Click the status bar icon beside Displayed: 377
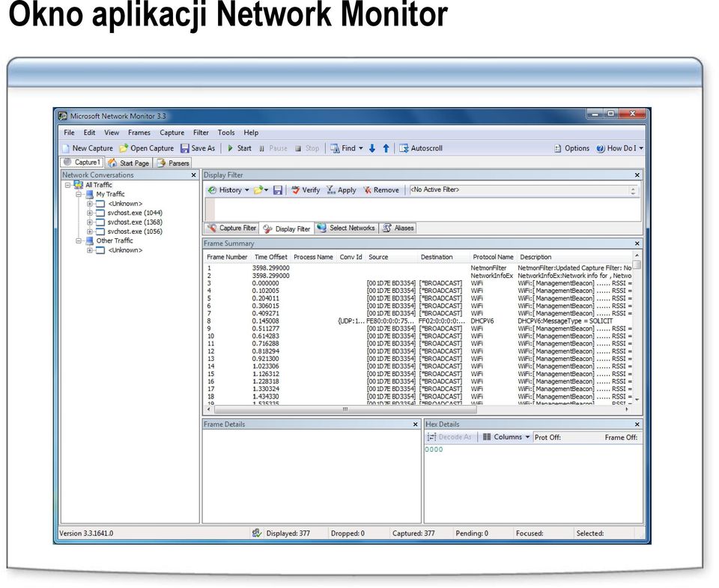 point(257,533)
